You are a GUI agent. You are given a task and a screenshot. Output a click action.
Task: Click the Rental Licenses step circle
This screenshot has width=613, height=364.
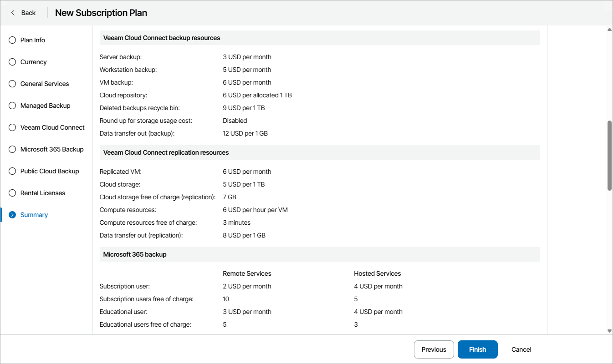pos(12,193)
